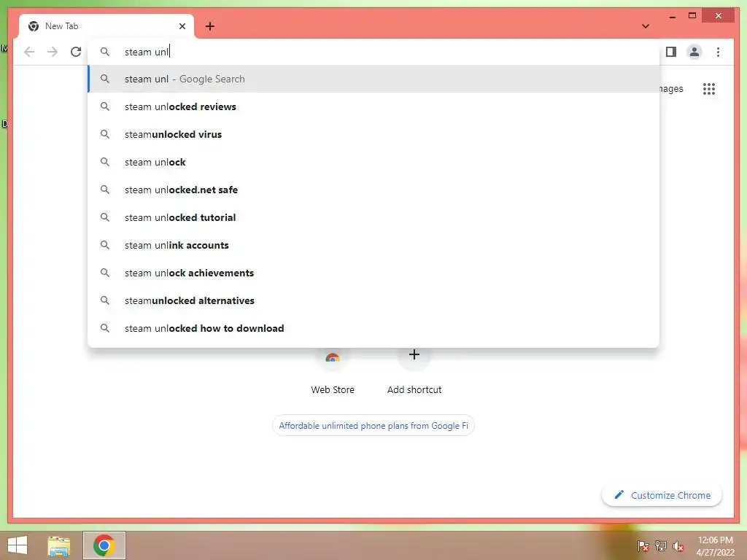The width and height of the screenshot is (747, 560).
Task: Pick the 'steam unlock' suggestion
Action: tap(373, 162)
